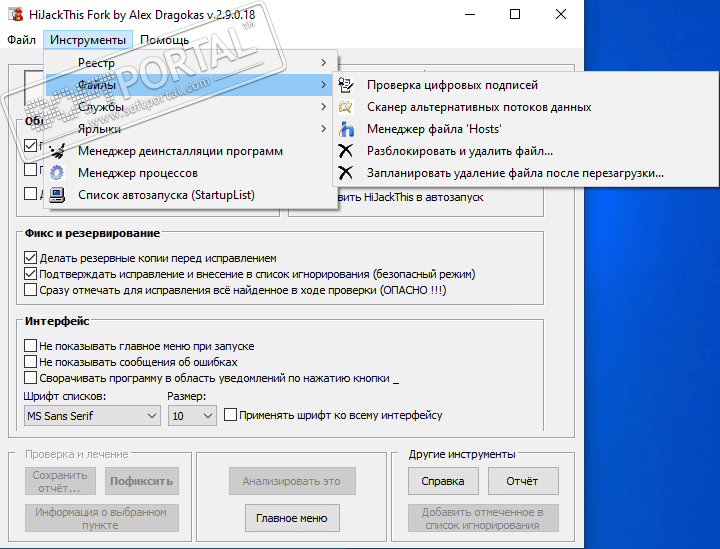Select 'Запланировать удаление файла после перезагрузки...'
This screenshot has height=549, width=720.
point(525,173)
